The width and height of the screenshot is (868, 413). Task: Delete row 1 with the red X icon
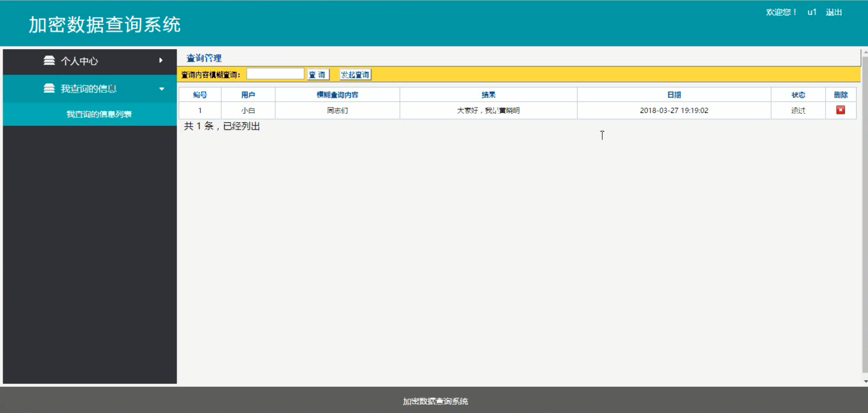point(841,110)
